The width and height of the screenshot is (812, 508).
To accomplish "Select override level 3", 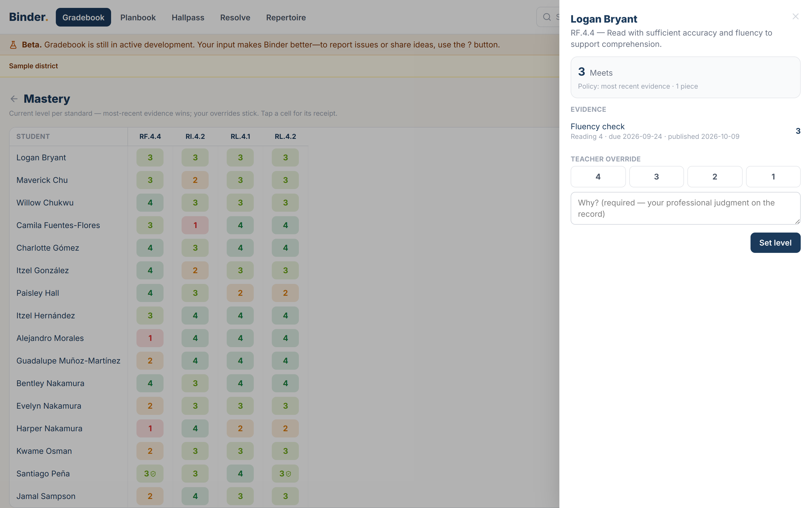I will pyautogui.click(x=656, y=177).
